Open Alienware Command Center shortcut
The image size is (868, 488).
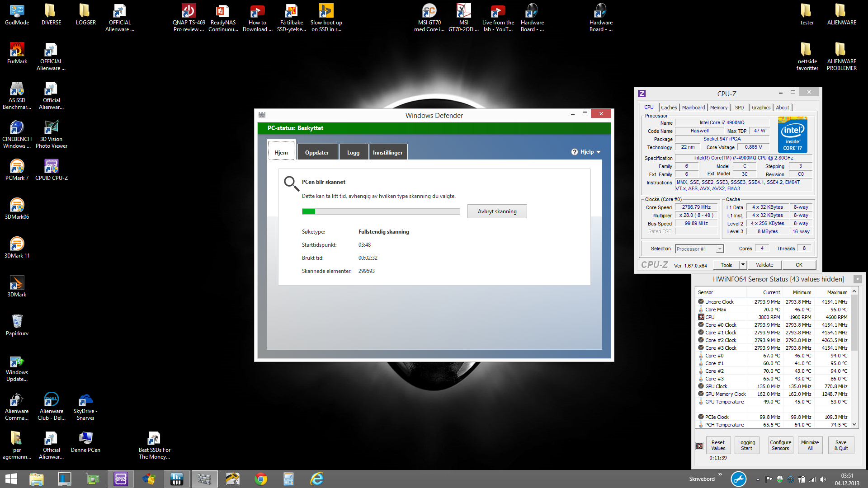(x=17, y=407)
